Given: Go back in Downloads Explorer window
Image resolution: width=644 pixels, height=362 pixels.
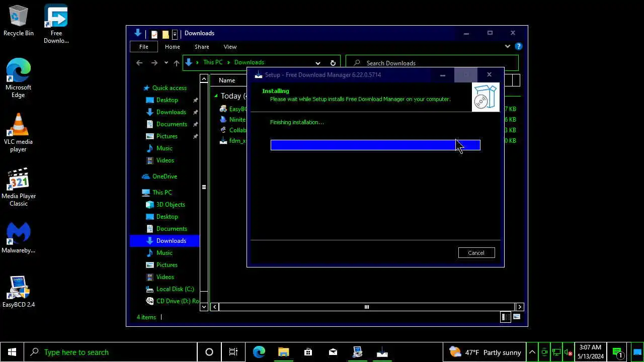Looking at the screenshot, I should pyautogui.click(x=139, y=63).
